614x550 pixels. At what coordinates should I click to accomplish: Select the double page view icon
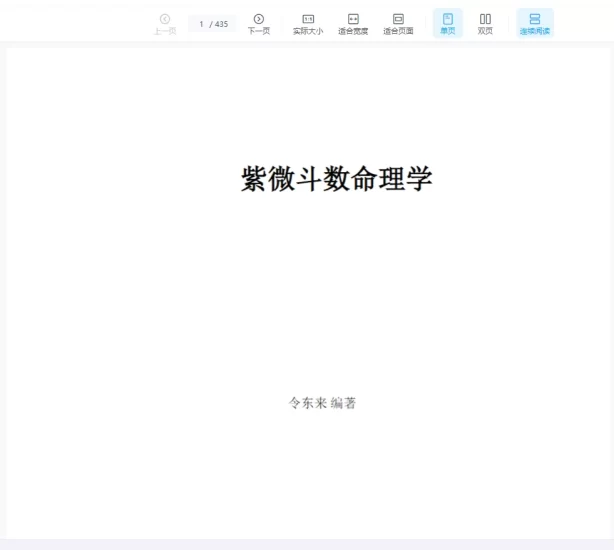485,19
